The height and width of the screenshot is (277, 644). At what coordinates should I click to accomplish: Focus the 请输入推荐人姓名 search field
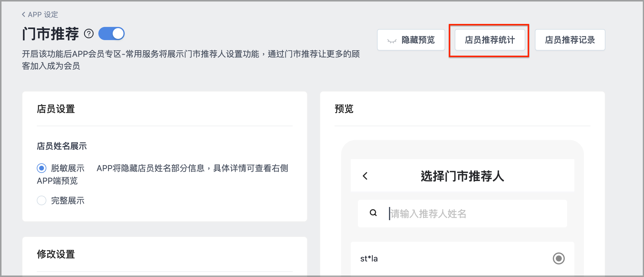click(463, 214)
